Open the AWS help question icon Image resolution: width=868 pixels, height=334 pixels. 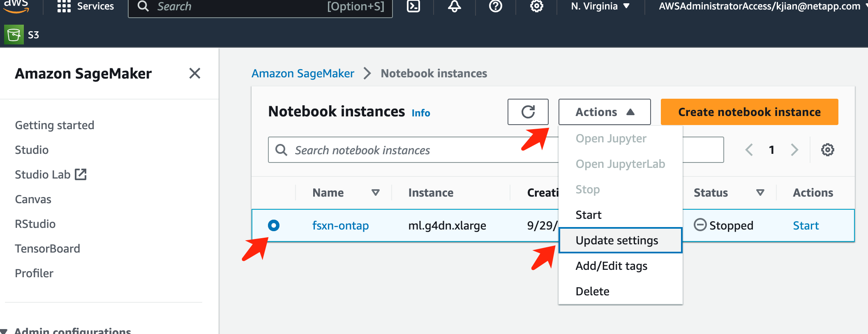click(495, 6)
